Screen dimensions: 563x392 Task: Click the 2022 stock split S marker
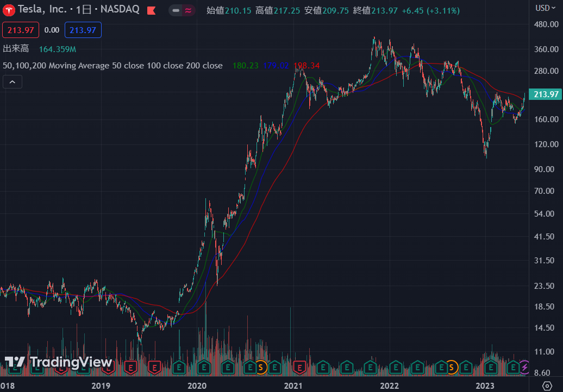[452, 367]
